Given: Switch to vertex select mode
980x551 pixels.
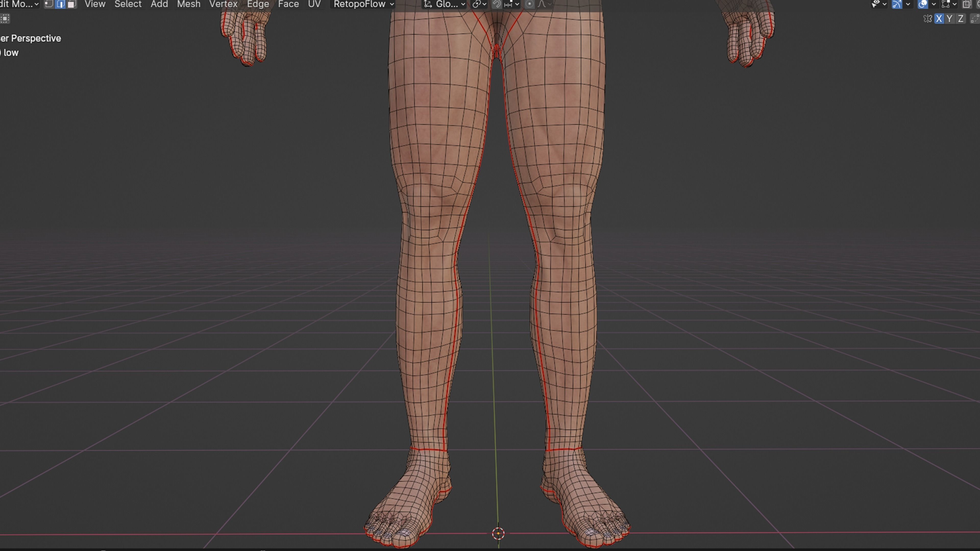Looking at the screenshot, I should tap(49, 4).
